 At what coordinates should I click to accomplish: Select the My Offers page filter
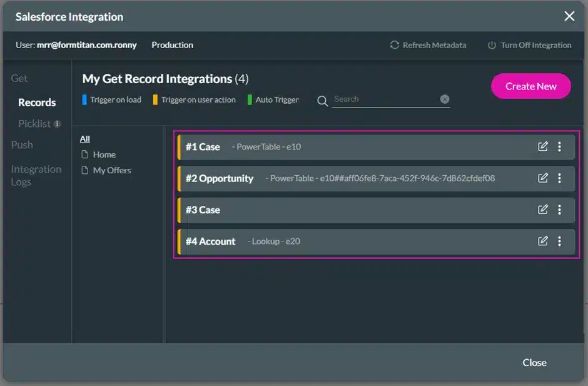111,170
